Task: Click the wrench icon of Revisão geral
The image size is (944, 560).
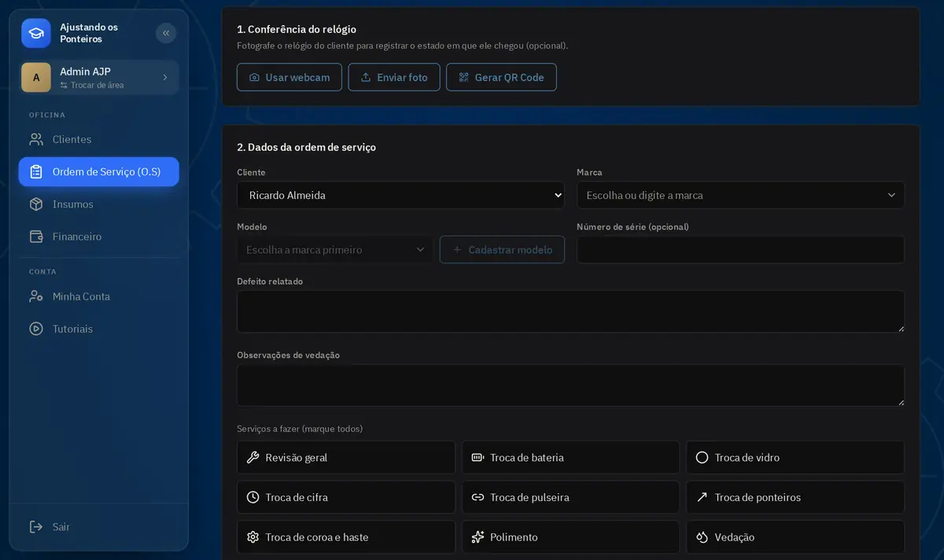Action: point(253,457)
